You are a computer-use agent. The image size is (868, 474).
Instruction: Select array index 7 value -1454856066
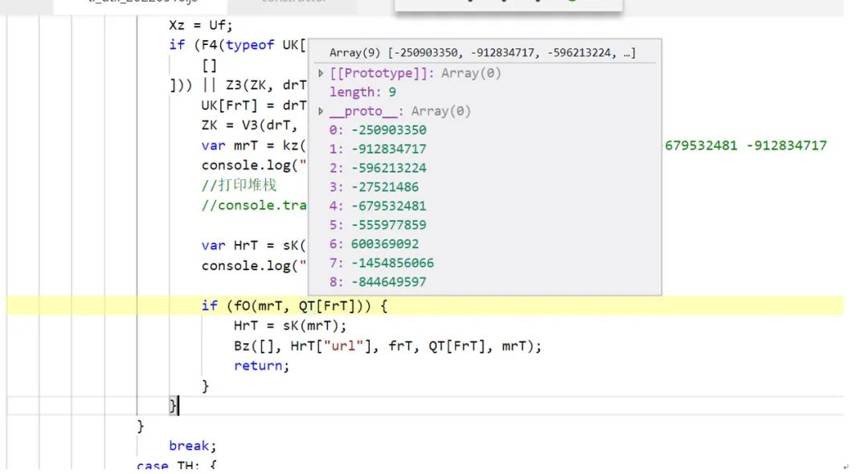382,263
